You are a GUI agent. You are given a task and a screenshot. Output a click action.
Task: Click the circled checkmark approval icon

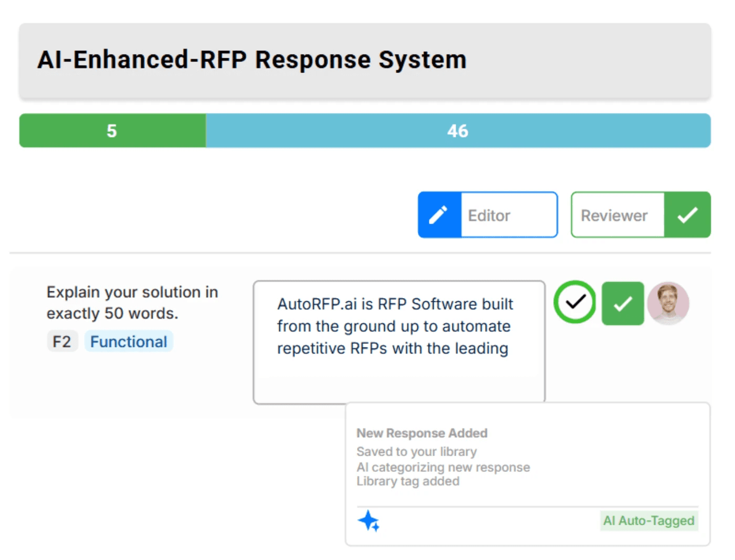tap(574, 303)
